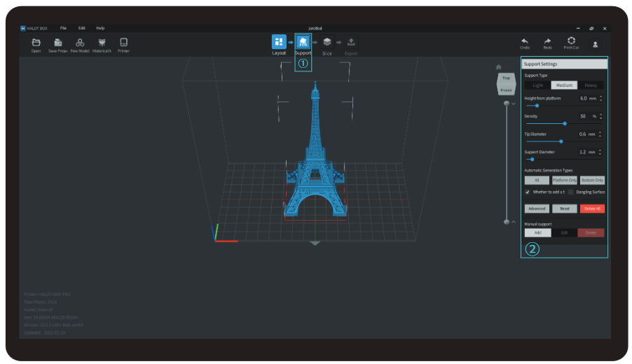
Task: Select the Eiffel Tower model
Action: point(315,161)
